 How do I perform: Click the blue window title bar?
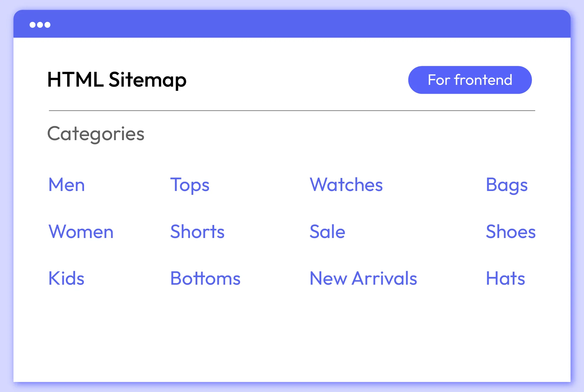click(292, 24)
